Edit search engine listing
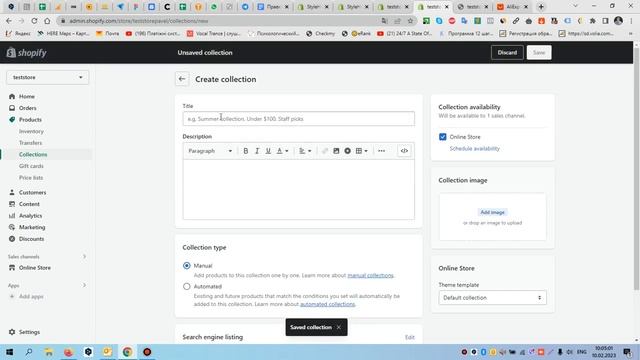The height and width of the screenshot is (360, 640). pos(409,338)
